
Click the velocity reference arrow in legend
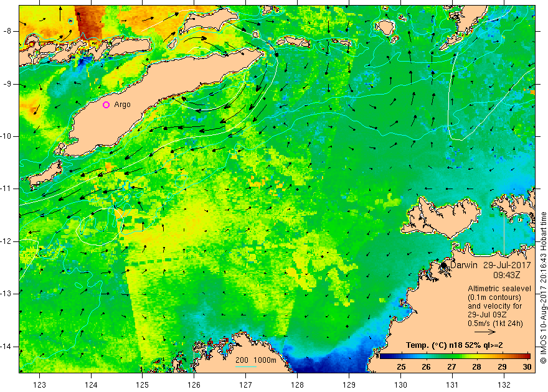[x=485, y=332]
